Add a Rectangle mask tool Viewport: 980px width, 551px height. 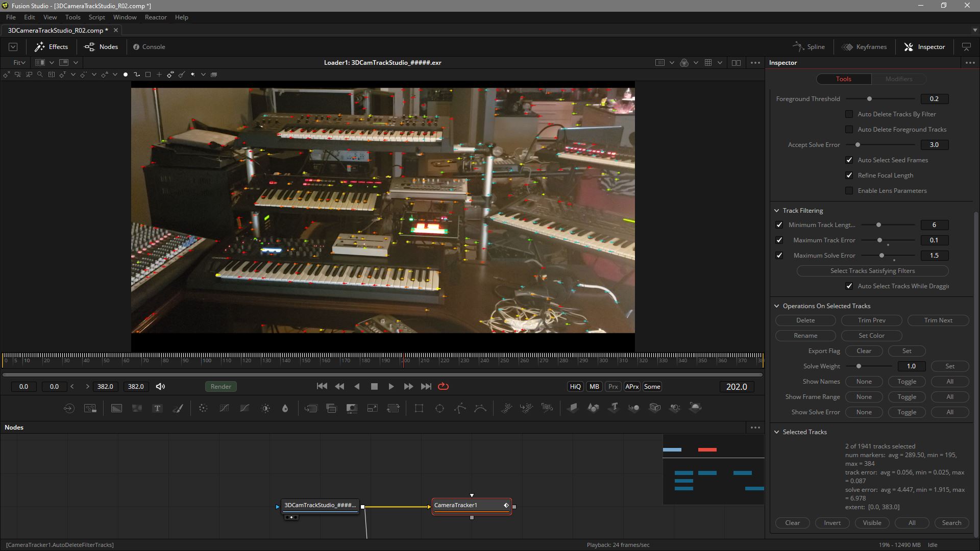[x=419, y=408]
